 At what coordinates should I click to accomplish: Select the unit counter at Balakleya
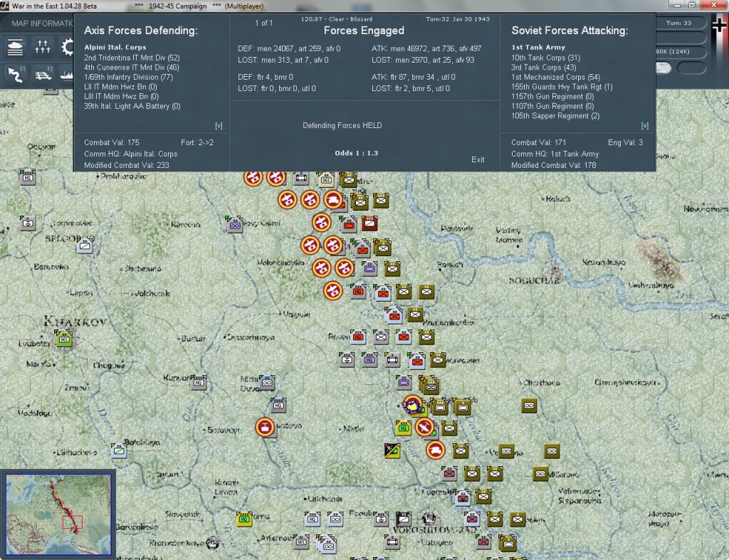pos(119,450)
